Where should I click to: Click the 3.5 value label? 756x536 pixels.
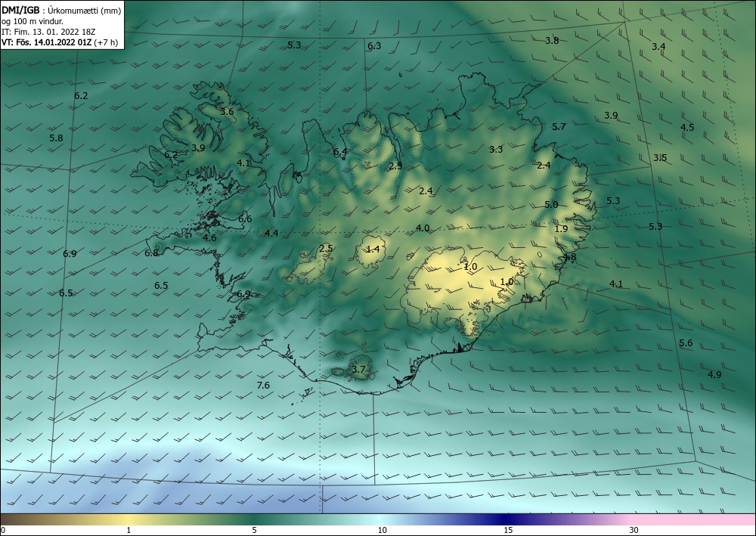[x=660, y=157]
